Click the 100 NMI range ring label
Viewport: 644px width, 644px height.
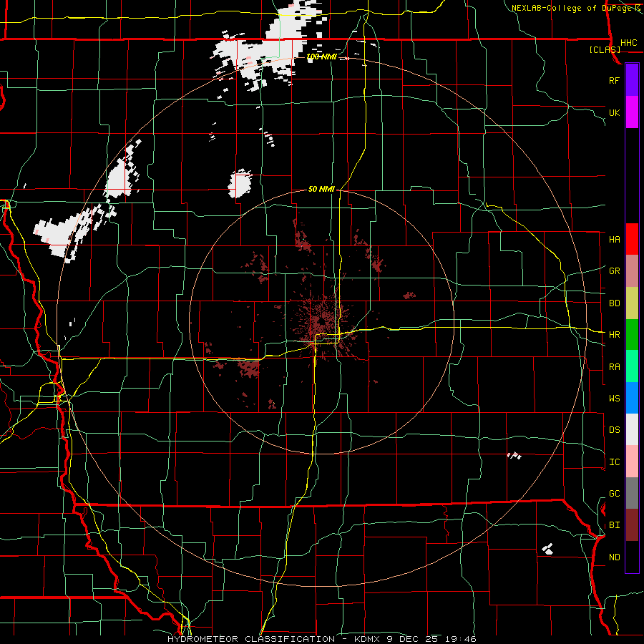pyautogui.click(x=321, y=57)
